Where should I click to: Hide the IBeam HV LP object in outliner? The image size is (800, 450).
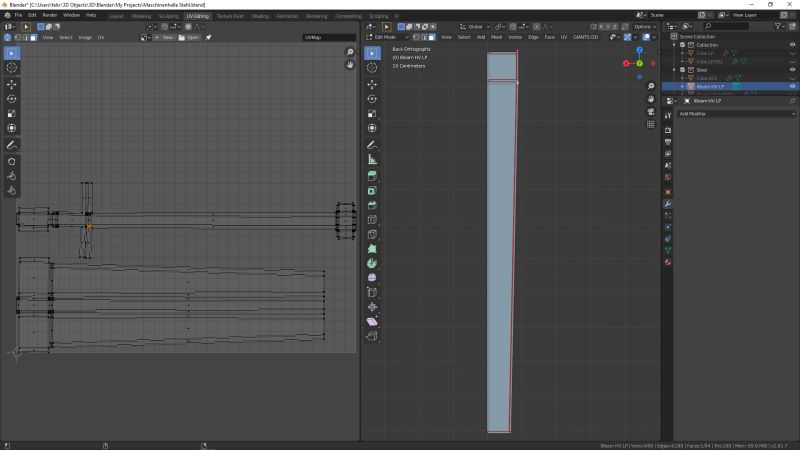(792, 87)
